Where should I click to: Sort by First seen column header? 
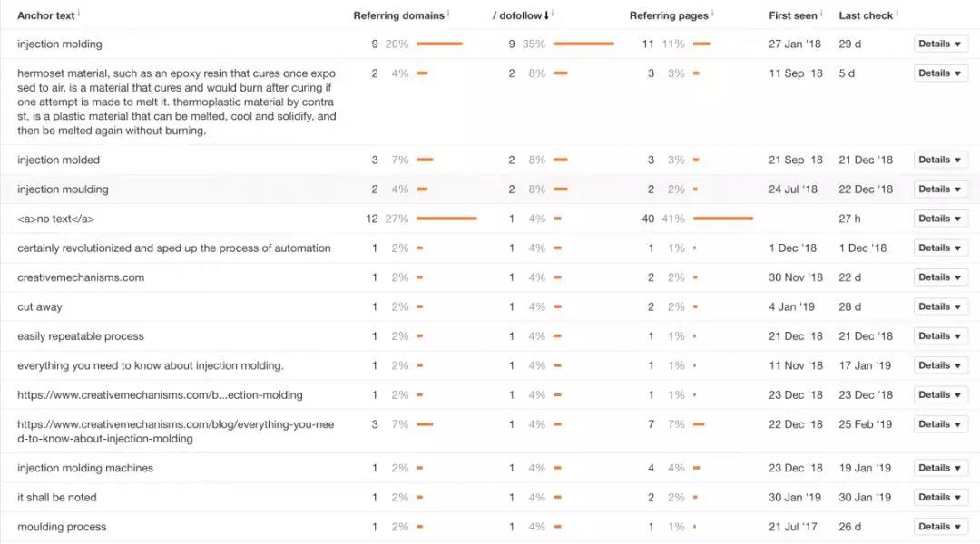[792, 15]
